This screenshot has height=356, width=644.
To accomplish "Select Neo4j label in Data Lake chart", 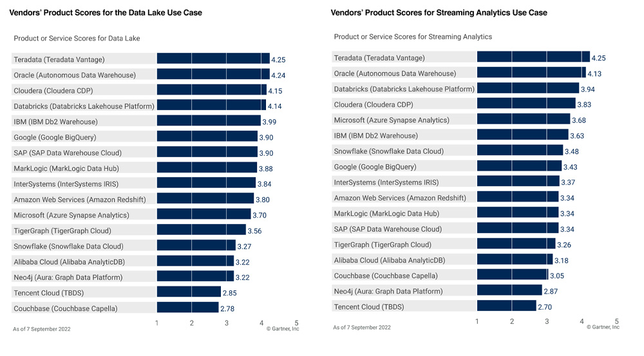I will tap(68, 277).
